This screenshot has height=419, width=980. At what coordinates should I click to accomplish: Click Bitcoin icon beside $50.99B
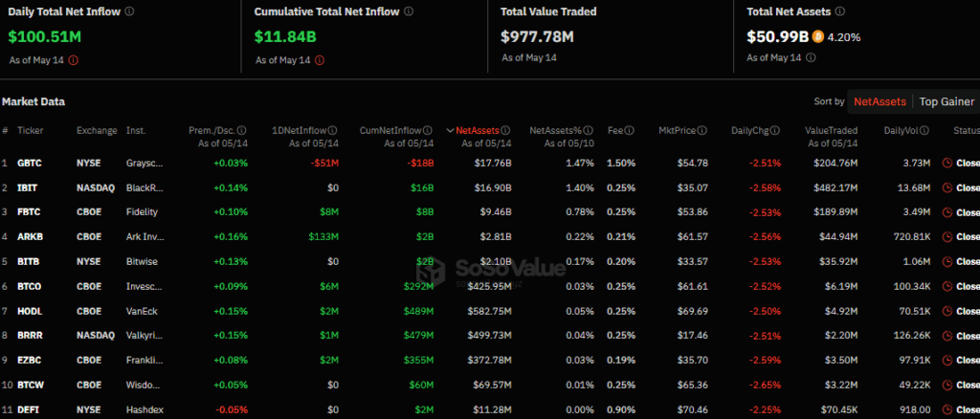pyautogui.click(x=818, y=37)
